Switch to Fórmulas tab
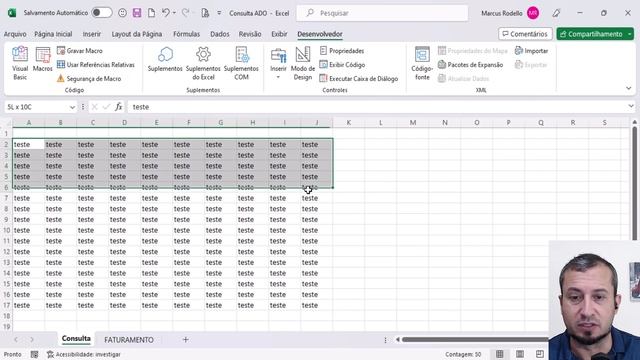This screenshot has width=640, height=360. click(187, 34)
